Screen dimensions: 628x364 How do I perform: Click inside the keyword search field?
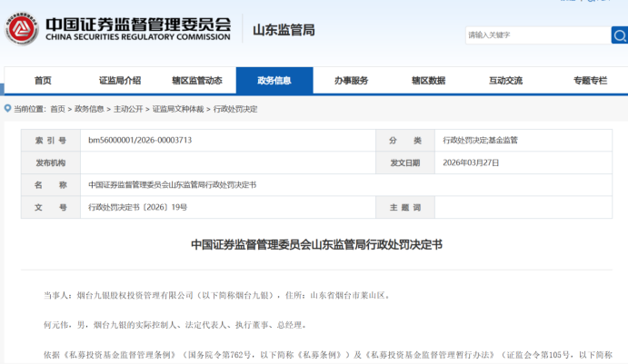click(536, 35)
